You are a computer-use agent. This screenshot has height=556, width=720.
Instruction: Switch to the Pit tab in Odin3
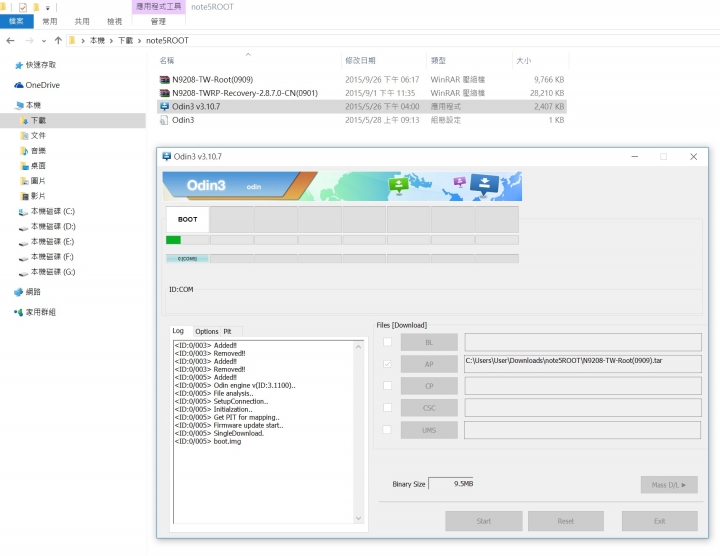(x=228, y=331)
